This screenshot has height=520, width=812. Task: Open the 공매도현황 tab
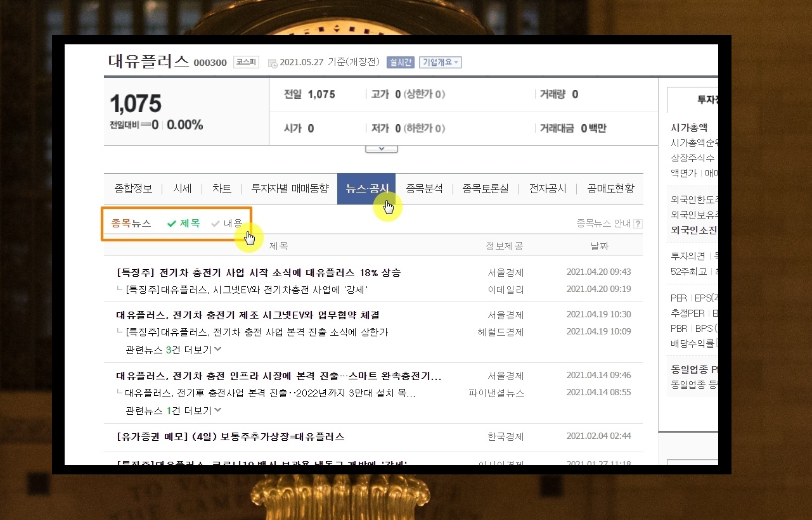(x=610, y=189)
